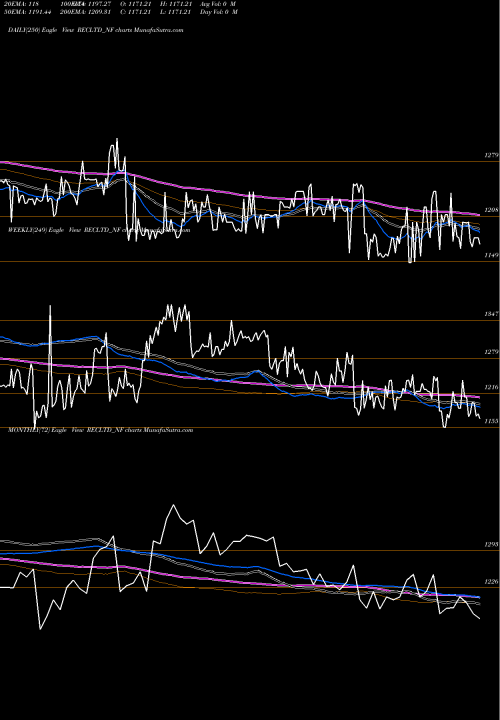
Task: Click the DAILY(250) Eagle View chart title
Action: (x=96, y=30)
